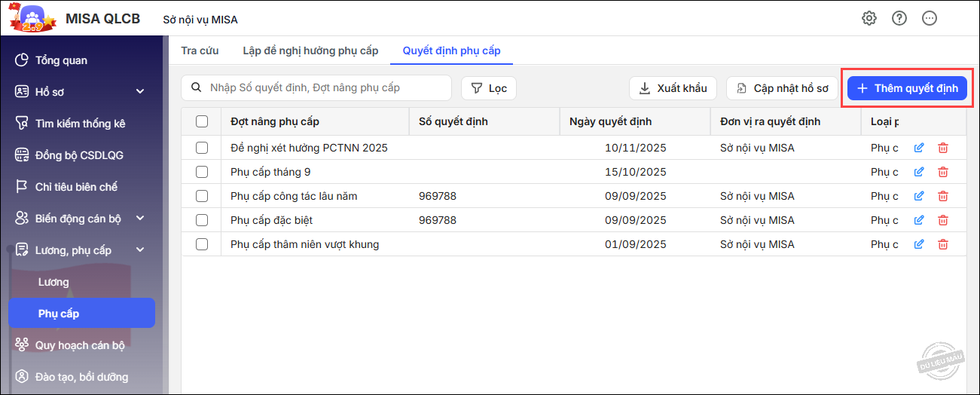
Task: Open the settings gear icon
Action: click(x=869, y=18)
